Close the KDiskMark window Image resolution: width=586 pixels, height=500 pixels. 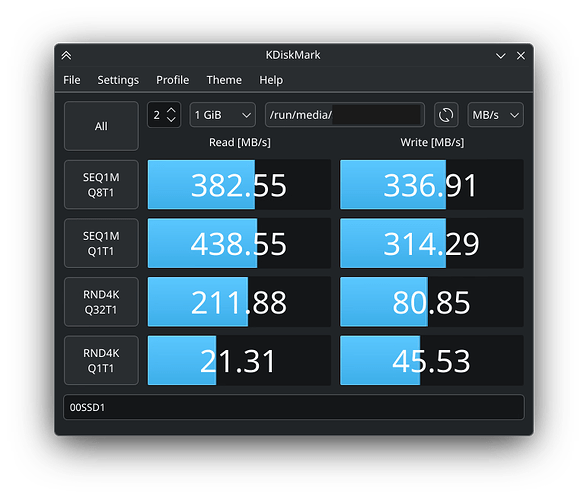(x=521, y=56)
